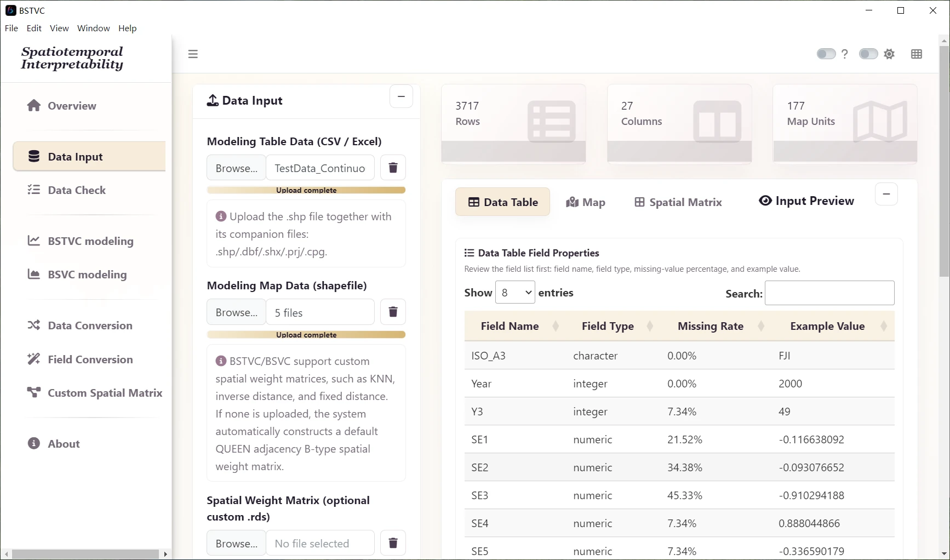Browse for Modeling Map Data shapefile
950x560 pixels.
tap(236, 312)
